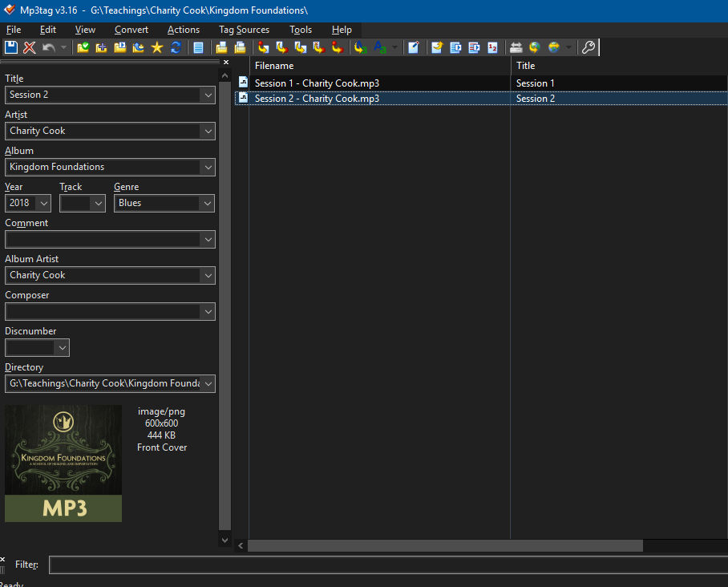Select Session 1 - Charity Cook.mp3 file
The width and height of the screenshot is (728, 587).
pos(317,83)
